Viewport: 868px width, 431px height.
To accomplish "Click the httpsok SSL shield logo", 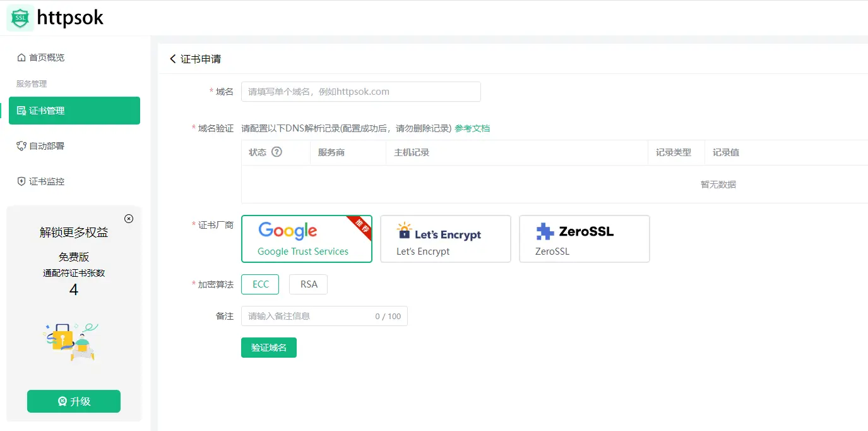I will pos(20,18).
